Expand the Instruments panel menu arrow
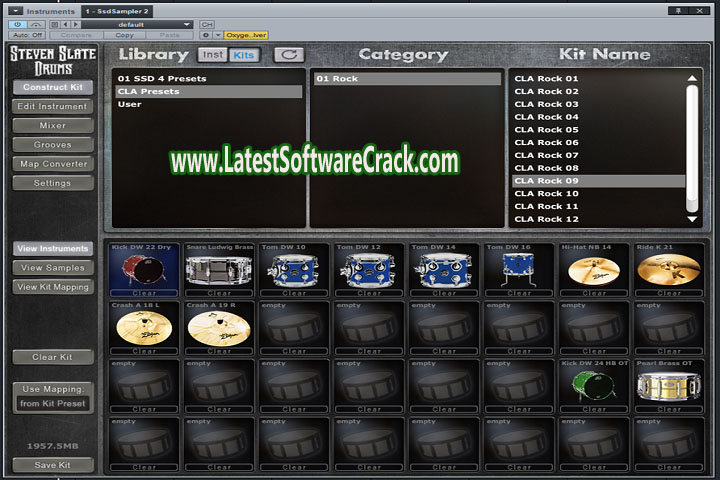This screenshot has width=720, height=480. [x=14, y=10]
